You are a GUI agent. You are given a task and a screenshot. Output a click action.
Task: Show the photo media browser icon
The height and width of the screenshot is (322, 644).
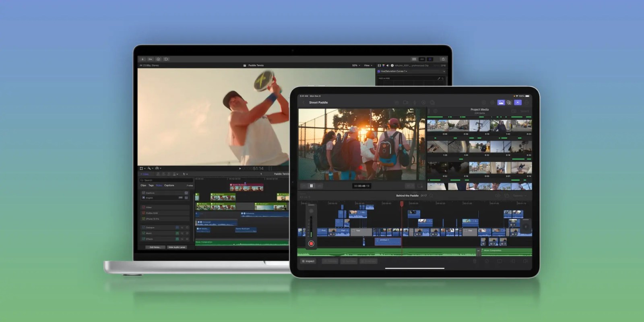click(x=501, y=103)
